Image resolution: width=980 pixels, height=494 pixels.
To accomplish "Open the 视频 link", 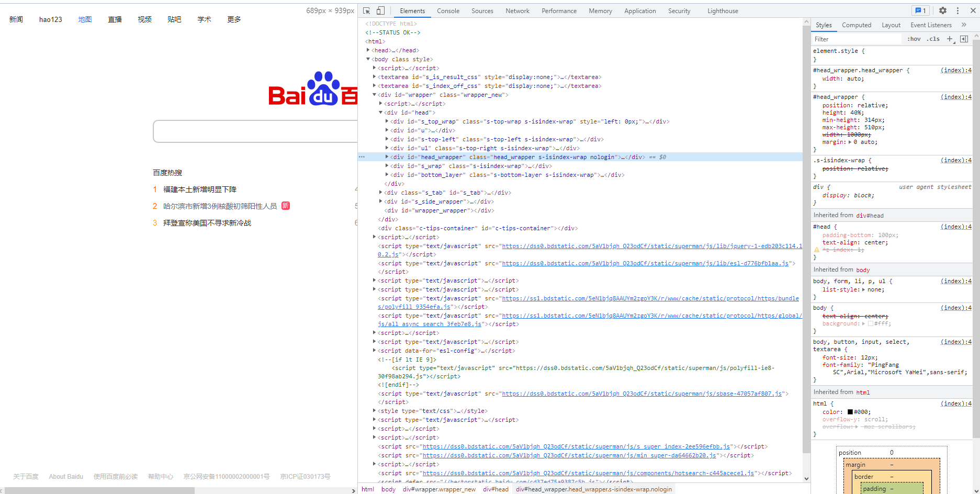I will (145, 19).
